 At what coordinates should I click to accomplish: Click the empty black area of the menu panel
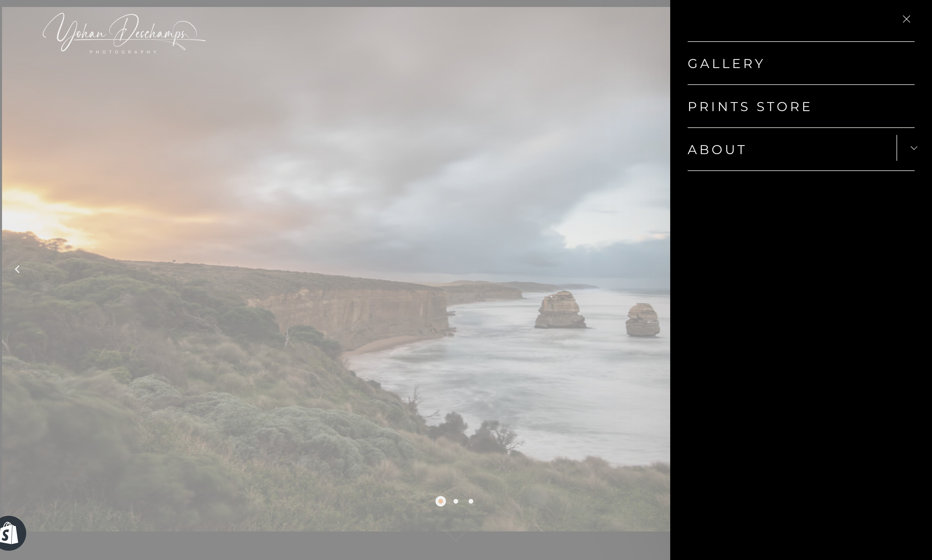pos(800,359)
